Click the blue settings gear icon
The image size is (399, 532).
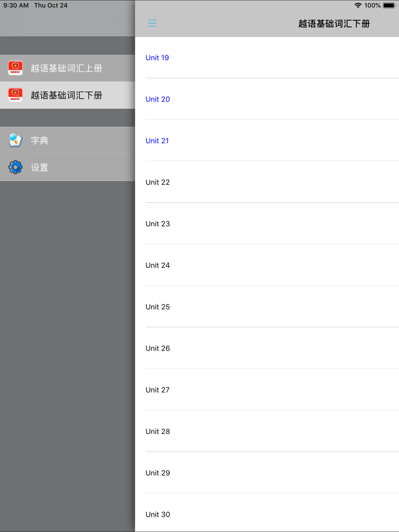[x=16, y=167]
